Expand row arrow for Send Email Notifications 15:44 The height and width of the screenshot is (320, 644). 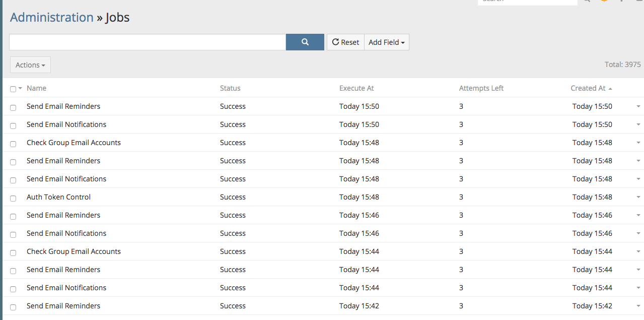point(638,288)
